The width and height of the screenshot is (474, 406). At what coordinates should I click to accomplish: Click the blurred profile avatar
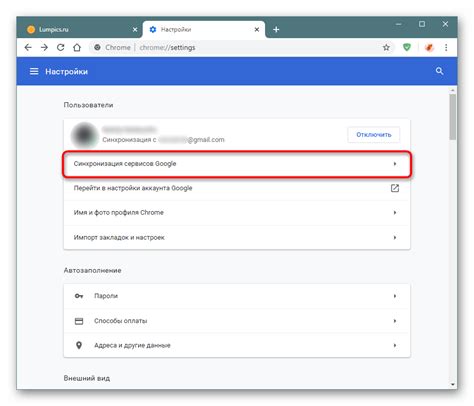pyautogui.click(x=84, y=135)
